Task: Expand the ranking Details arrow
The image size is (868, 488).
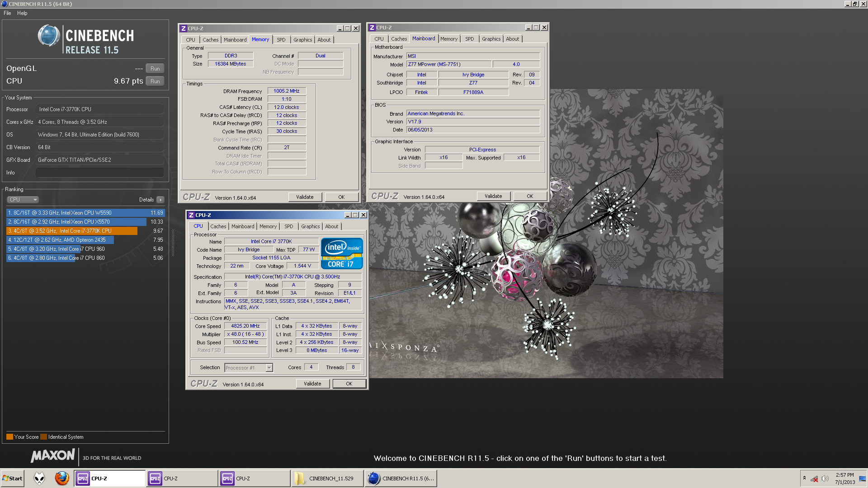Action: tap(160, 200)
